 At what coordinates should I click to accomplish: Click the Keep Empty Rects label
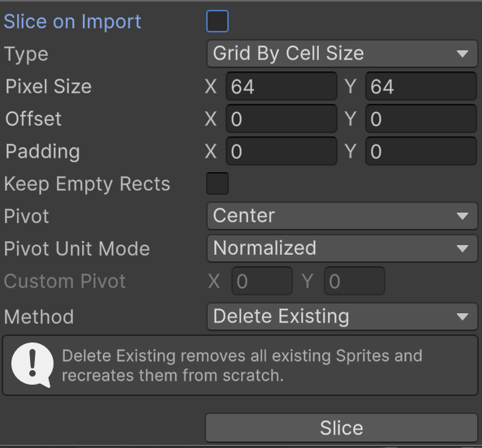tap(87, 184)
